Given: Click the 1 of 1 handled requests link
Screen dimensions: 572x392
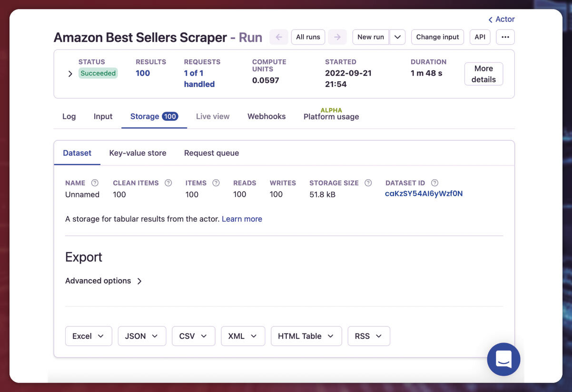Looking at the screenshot, I should point(199,78).
